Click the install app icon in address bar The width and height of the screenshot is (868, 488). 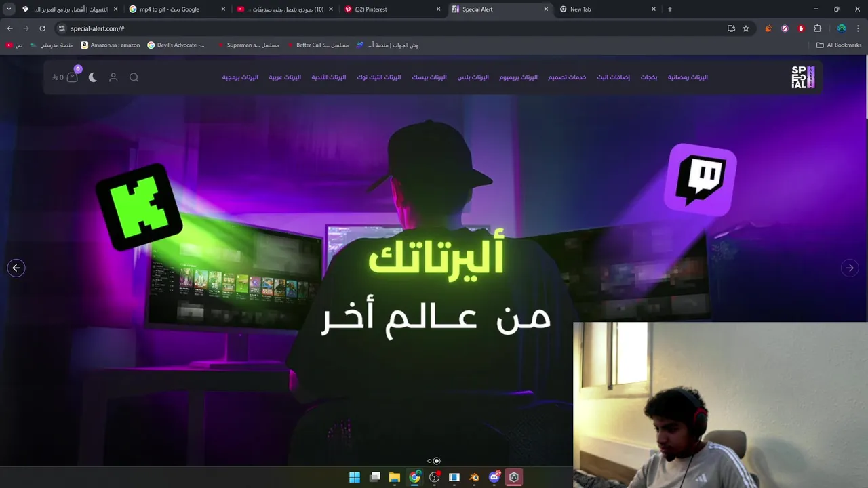pyautogui.click(x=731, y=28)
